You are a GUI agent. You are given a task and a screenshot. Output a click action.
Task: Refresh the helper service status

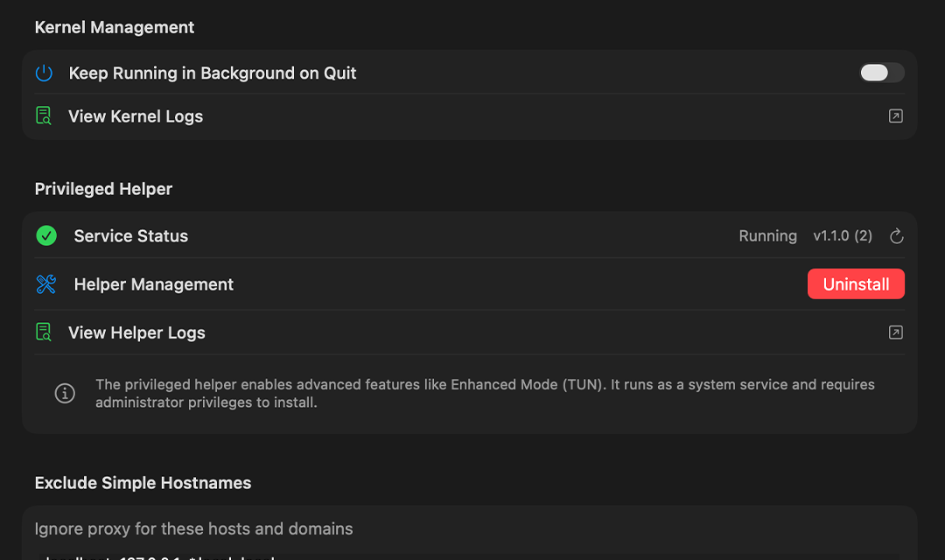point(896,235)
